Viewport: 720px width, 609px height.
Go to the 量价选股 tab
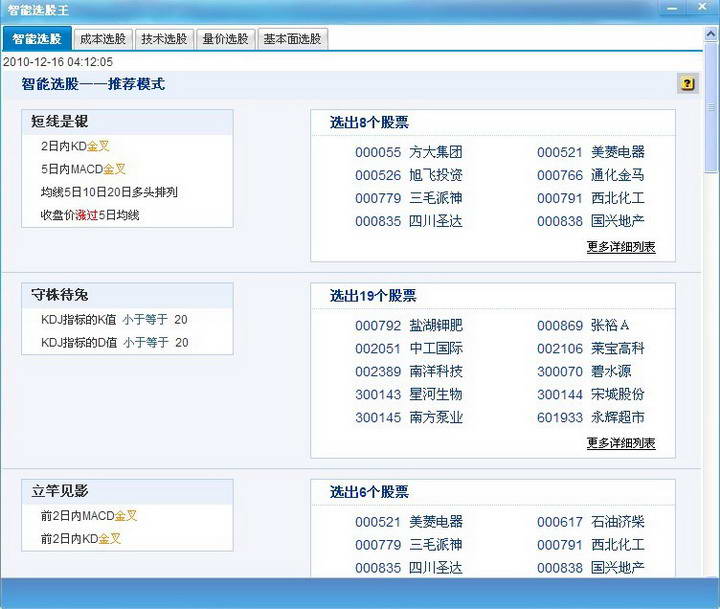click(224, 39)
